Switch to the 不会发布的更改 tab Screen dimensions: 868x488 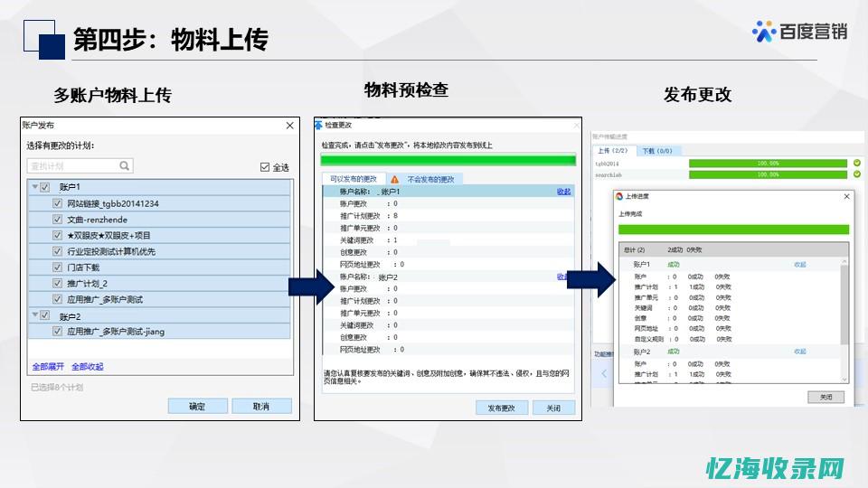point(430,179)
